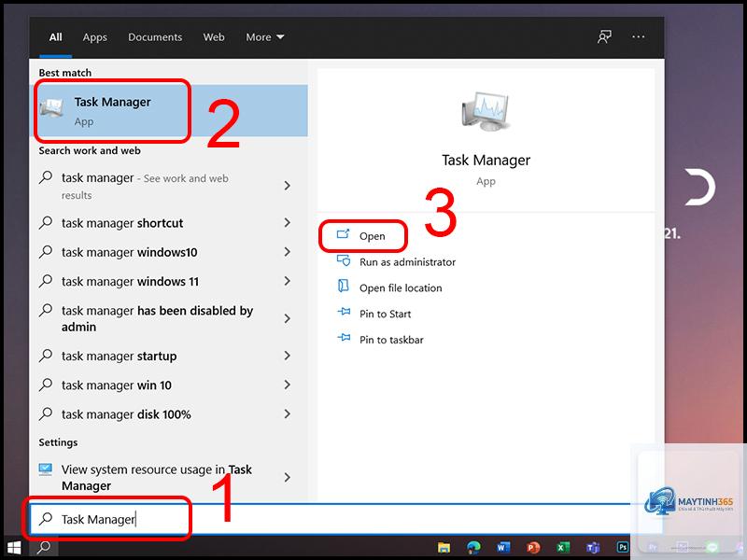Open Microsoft Teams from taskbar
This screenshot has width=747, height=560.
point(593,548)
